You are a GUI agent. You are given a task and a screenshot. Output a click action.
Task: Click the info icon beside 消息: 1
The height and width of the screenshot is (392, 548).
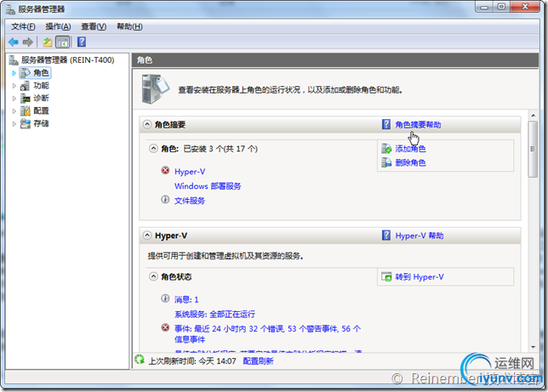tap(165, 298)
